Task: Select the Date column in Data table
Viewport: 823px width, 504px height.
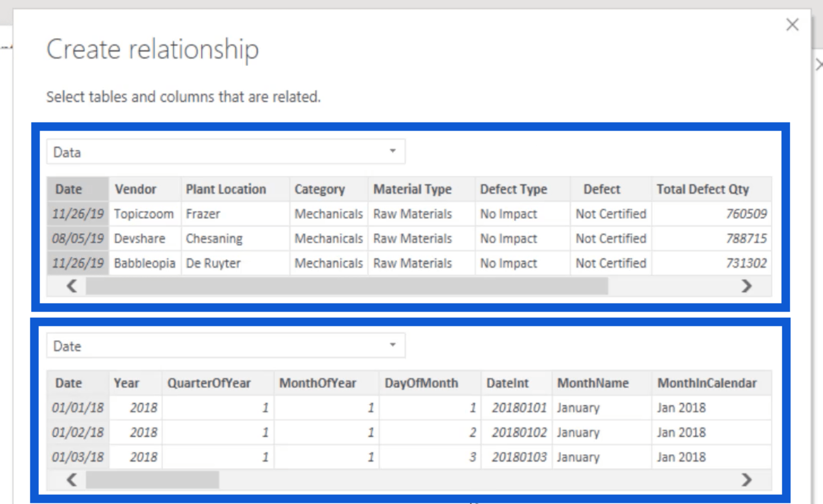Action: coord(77,189)
